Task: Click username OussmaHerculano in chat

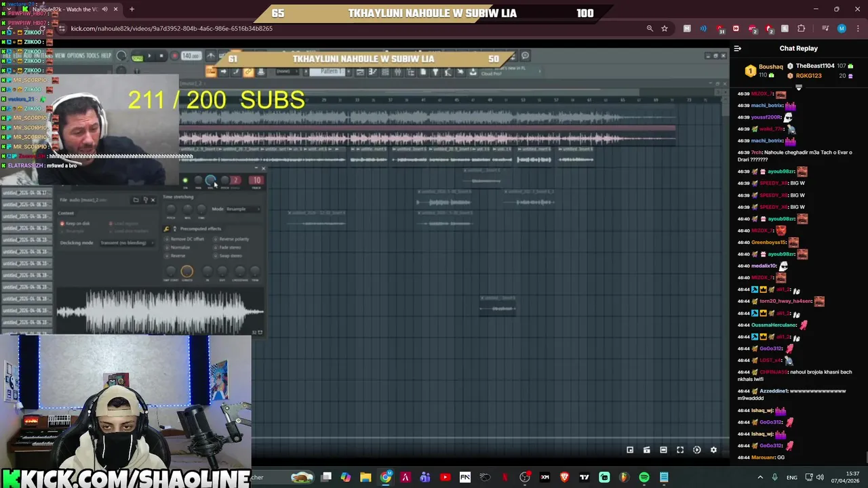Action: point(774,325)
